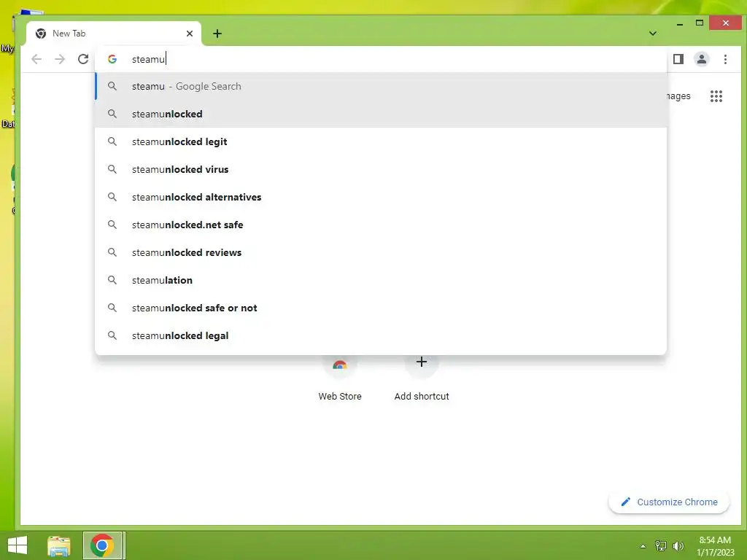The image size is (747, 560).
Task: Open Chrome's three-dot menu
Action: 725,59
